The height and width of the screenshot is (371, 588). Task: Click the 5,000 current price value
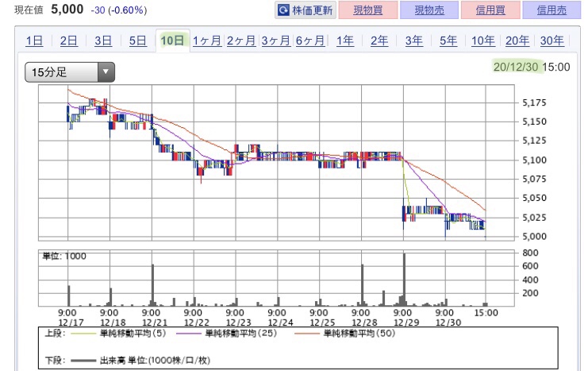click(x=67, y=10)
